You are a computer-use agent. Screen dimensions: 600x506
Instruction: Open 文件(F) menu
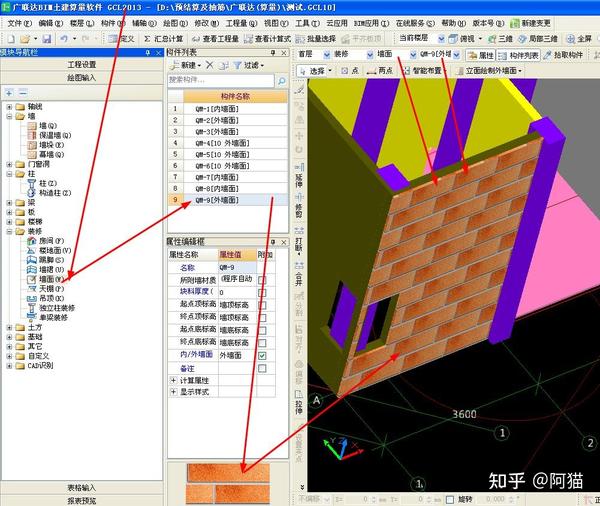19,23
